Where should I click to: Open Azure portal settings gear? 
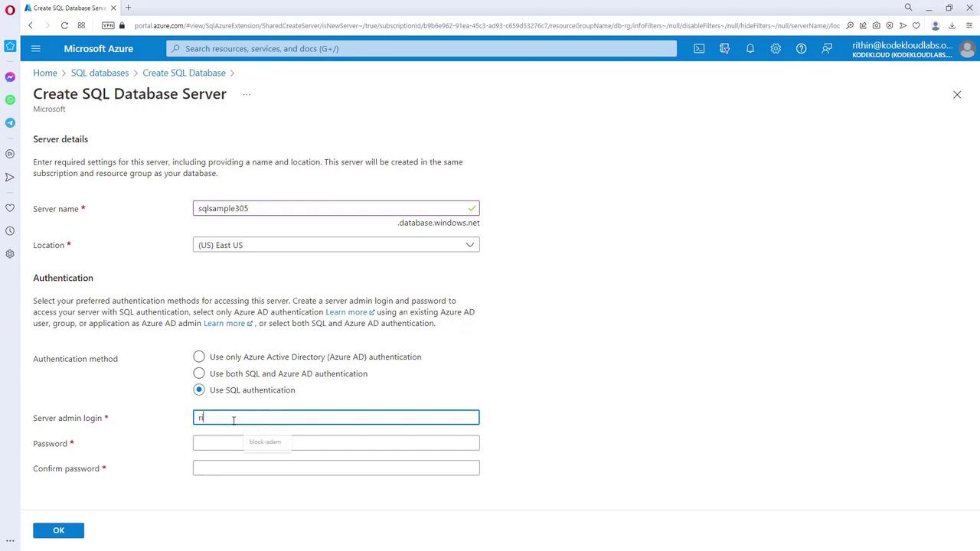[776, 48]
